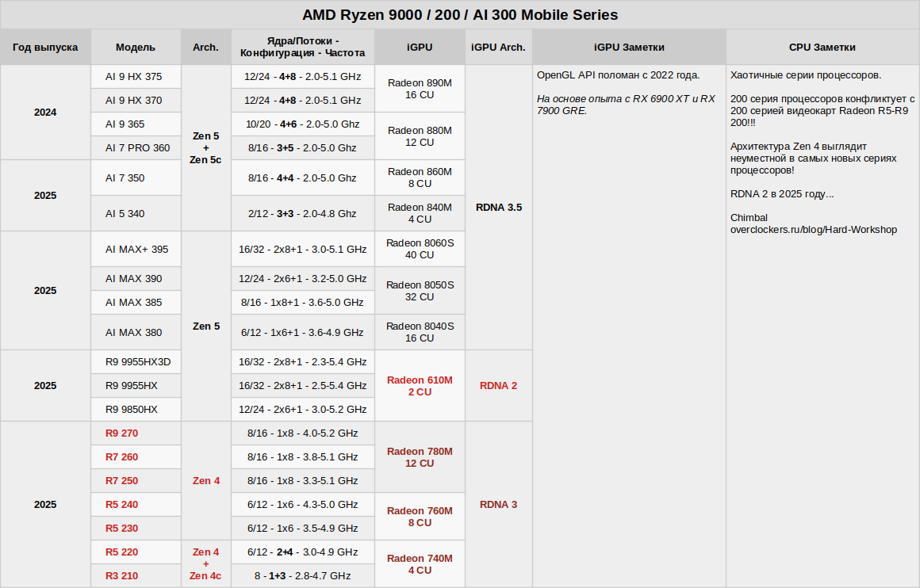Select the '16/32 - 2x8+1 - 3.0-5.1 GHz' cell

pos(303,249)
